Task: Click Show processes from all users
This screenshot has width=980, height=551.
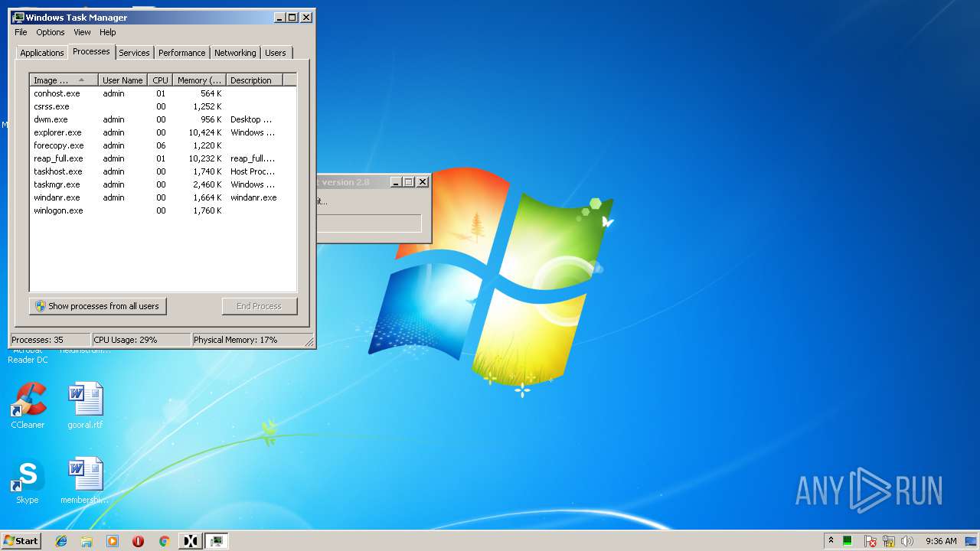Action: pos(97,306)
